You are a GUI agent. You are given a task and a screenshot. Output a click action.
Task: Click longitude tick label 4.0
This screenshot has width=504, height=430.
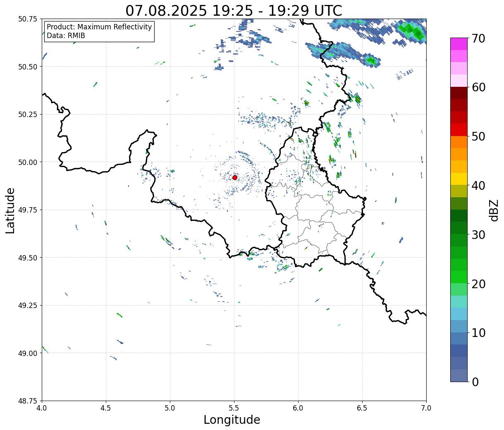tap(42, 408)
